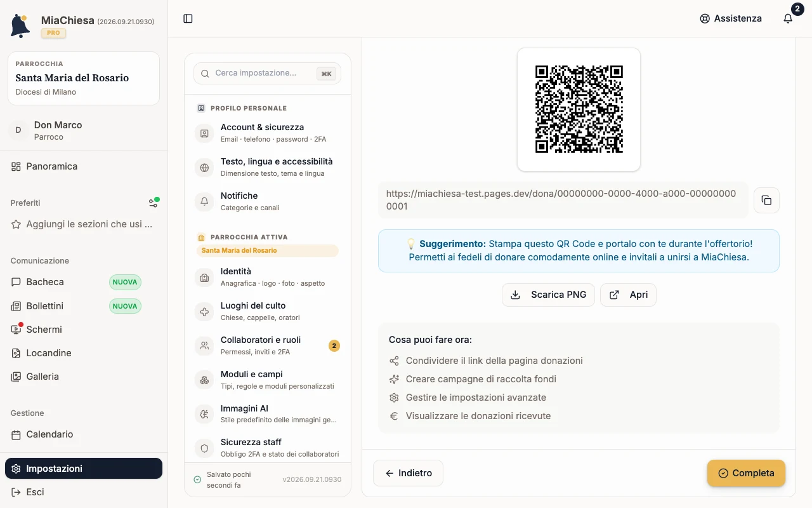This screenshot has width=812, height=508.
Task: Open the Schermi section
Action: tap(84, 330)
